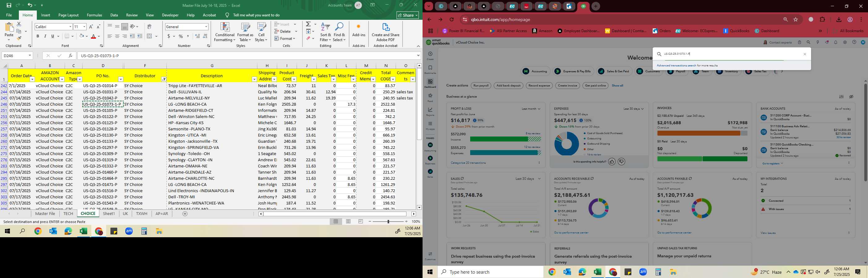Apply the yellow Fill Color bucket
This screenshot has height=278, width=868.
81,36
